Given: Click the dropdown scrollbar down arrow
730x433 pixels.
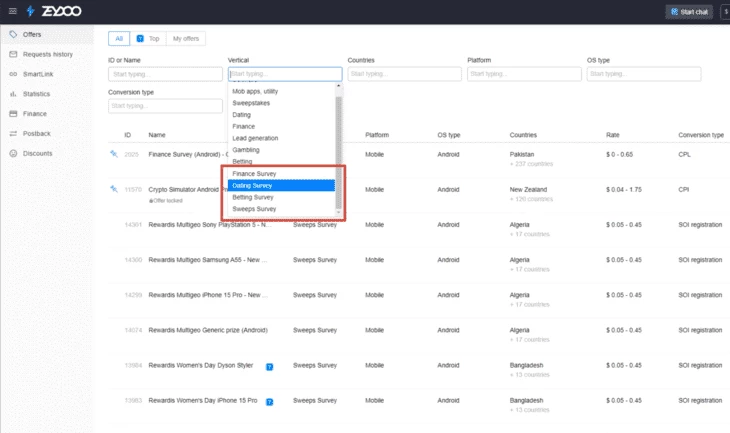Looking at the screenshot, I should (338, 212).
